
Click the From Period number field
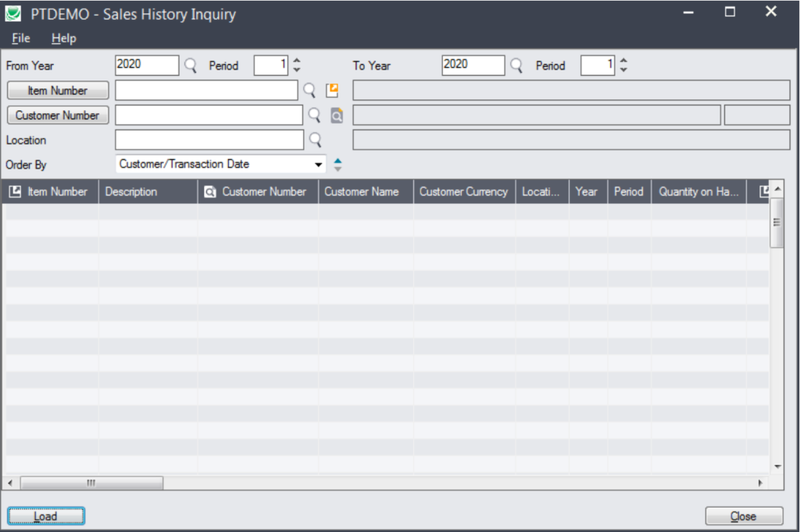pyautogui.click(x=271, y=66)
